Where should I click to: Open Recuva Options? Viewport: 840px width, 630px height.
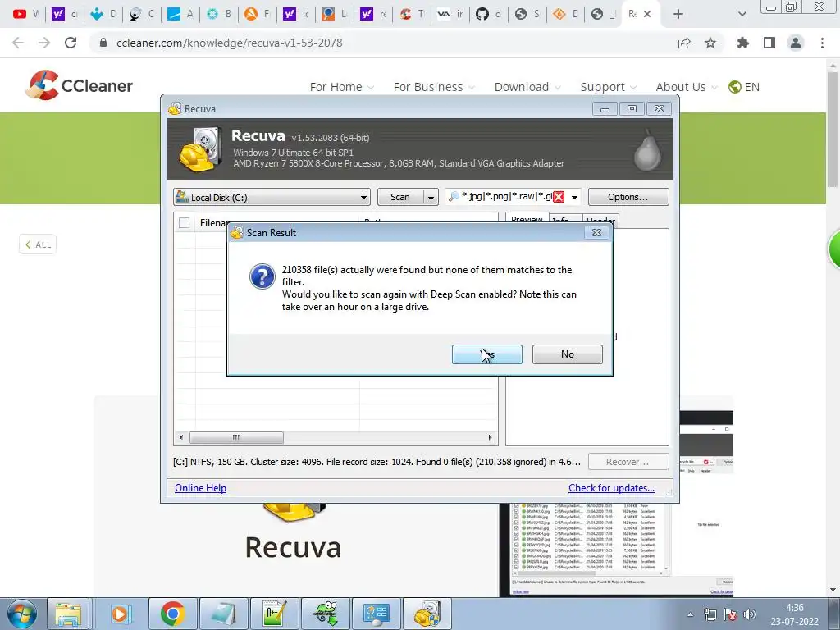[628, 197]
